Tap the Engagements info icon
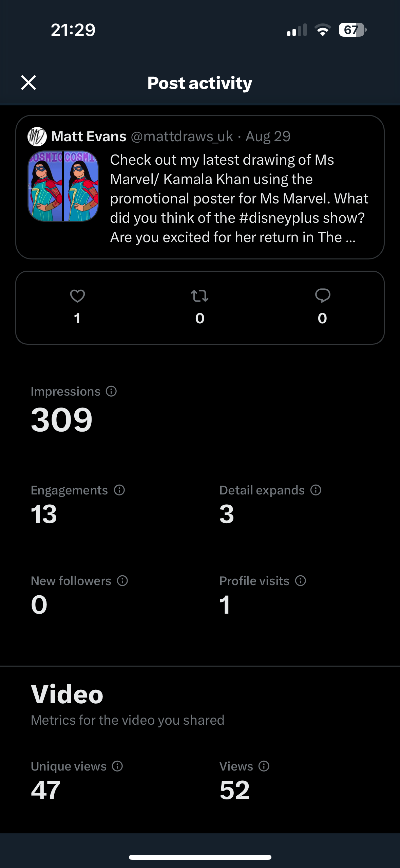 [x=119, y=490]
